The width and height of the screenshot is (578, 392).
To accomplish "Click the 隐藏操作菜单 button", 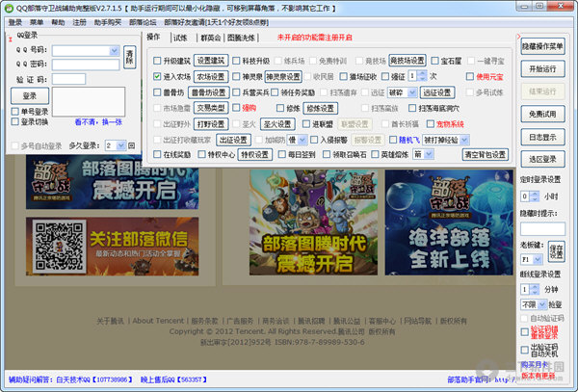I will coord(542,46).
